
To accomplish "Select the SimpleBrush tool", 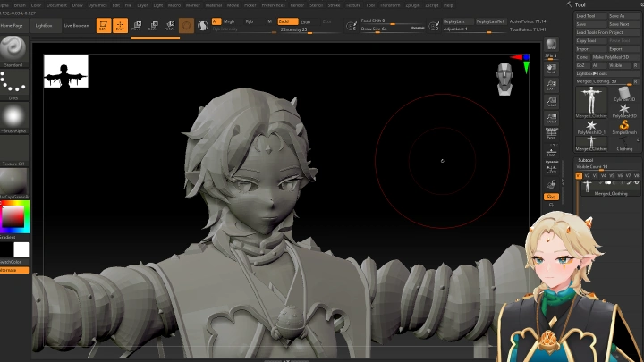I will click(x=624, y=127).
